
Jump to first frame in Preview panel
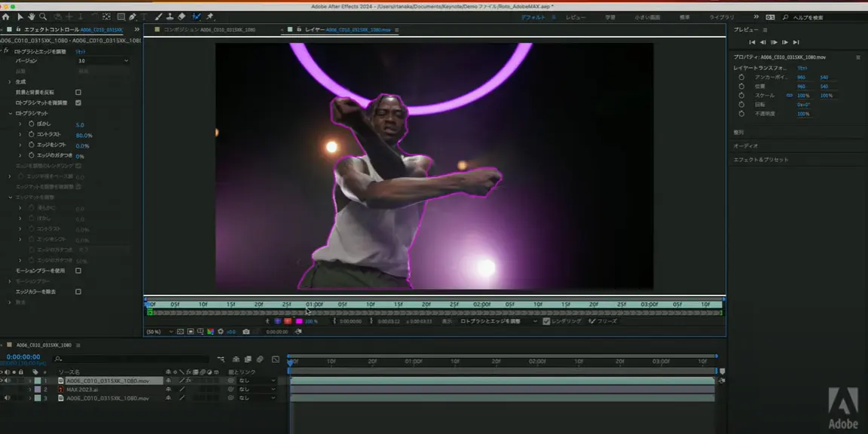click(752, 42)
